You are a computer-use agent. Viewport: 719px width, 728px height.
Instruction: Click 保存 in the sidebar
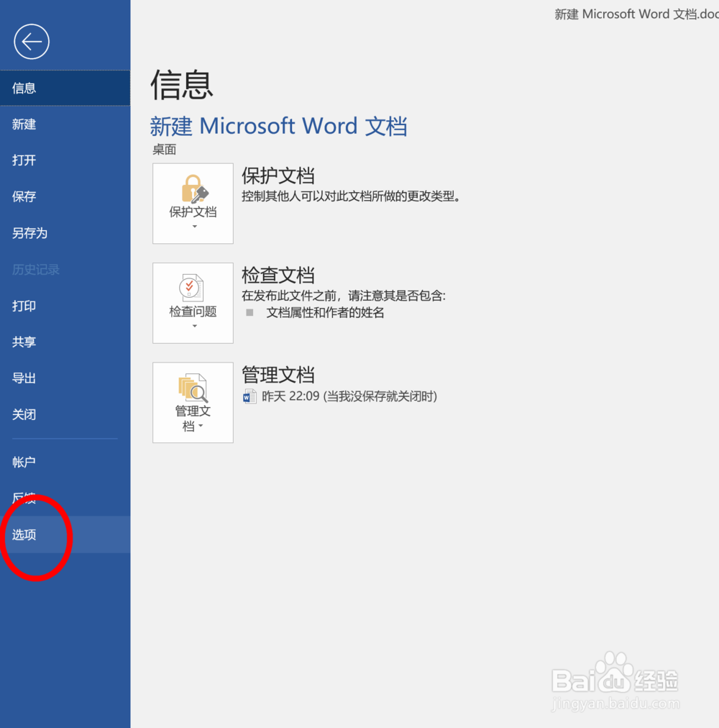point(65,196)
